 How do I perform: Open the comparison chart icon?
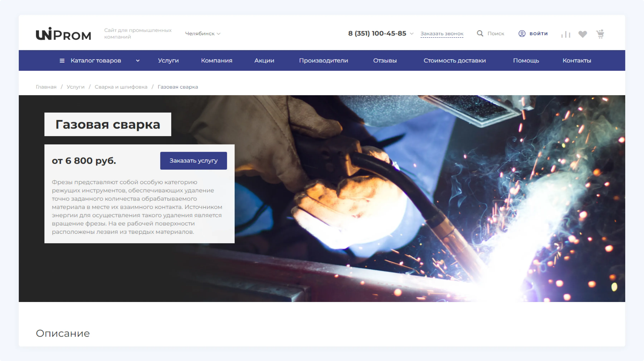click(x=565, y=34)
